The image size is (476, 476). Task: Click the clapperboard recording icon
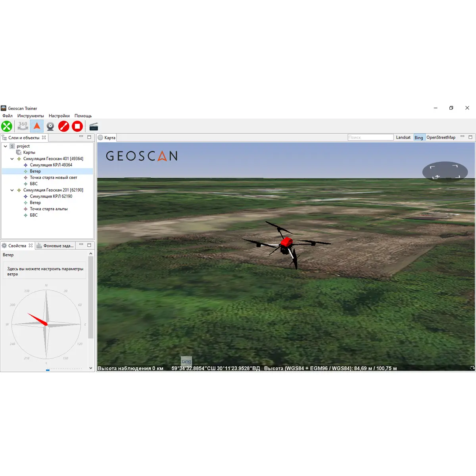pos(94,127)
